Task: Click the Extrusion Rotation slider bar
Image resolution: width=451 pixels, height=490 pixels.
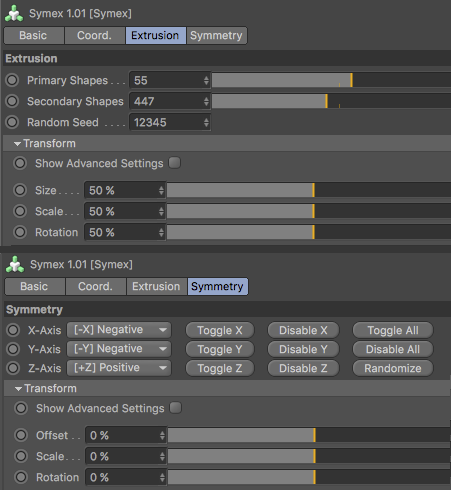Action: pos(309,232)
